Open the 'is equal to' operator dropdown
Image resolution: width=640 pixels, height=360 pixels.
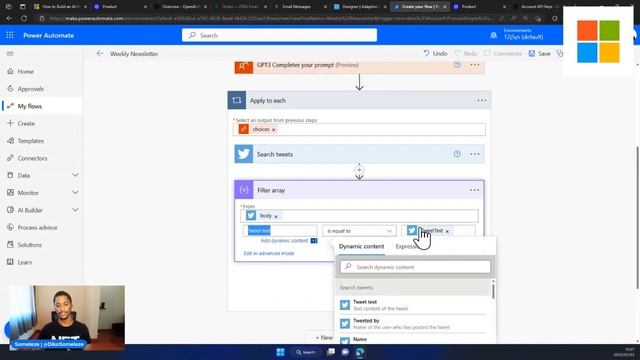point(359,231)
